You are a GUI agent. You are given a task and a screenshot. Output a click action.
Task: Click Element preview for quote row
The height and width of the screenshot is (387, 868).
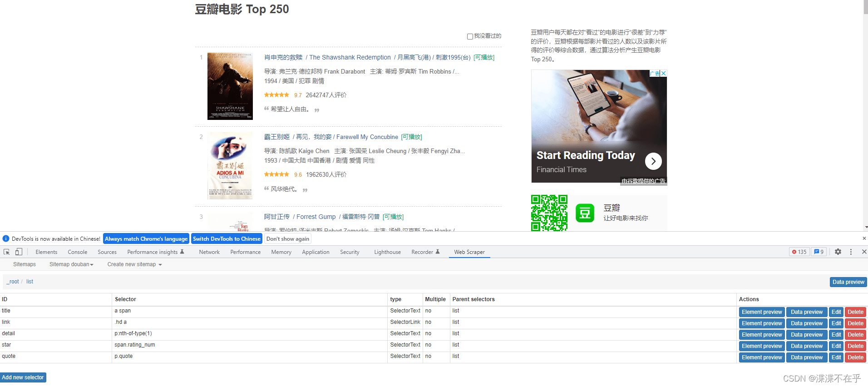762,357
